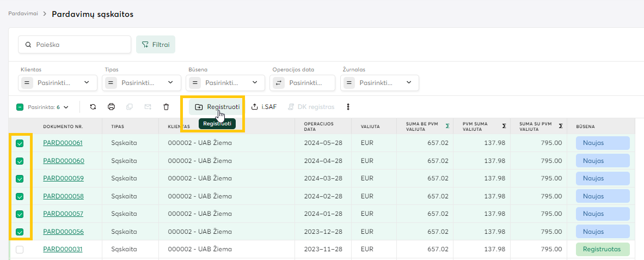Click the refresh list icon
Viewport: 644px width, 260px height.
tap(93, 107)
